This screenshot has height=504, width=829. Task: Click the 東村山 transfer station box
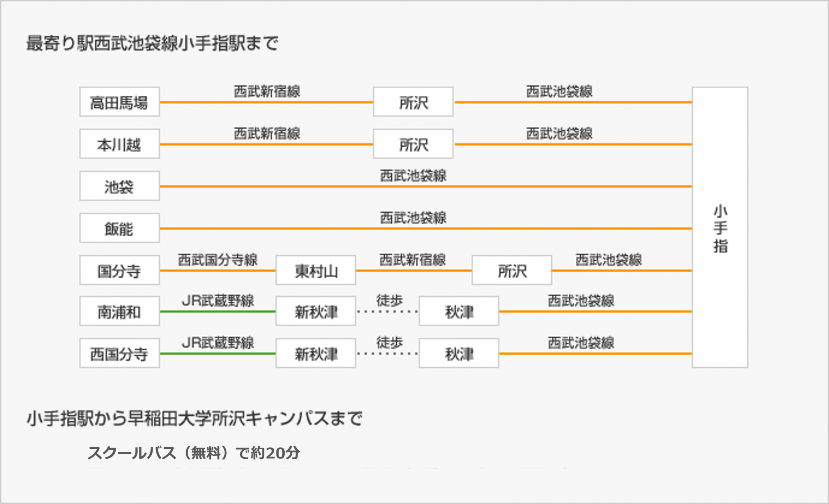316,270
